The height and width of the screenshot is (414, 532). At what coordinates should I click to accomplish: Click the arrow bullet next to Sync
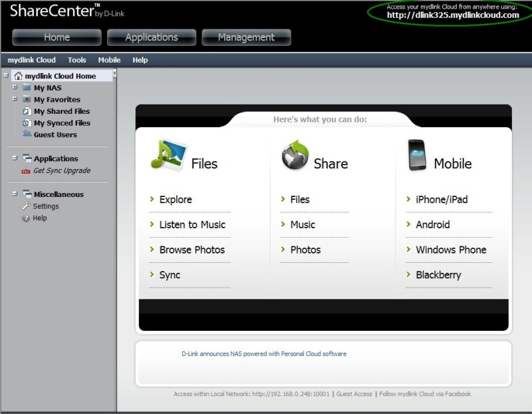point(152,274)
